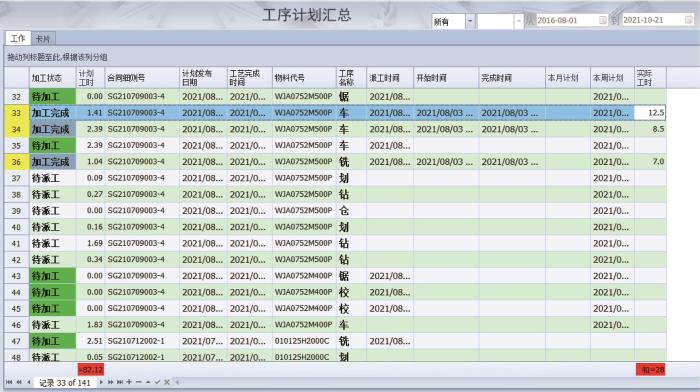Click the 工序名称 column header
The width and height of the screenshot is (700, 392).
click(x=351, y=78)
